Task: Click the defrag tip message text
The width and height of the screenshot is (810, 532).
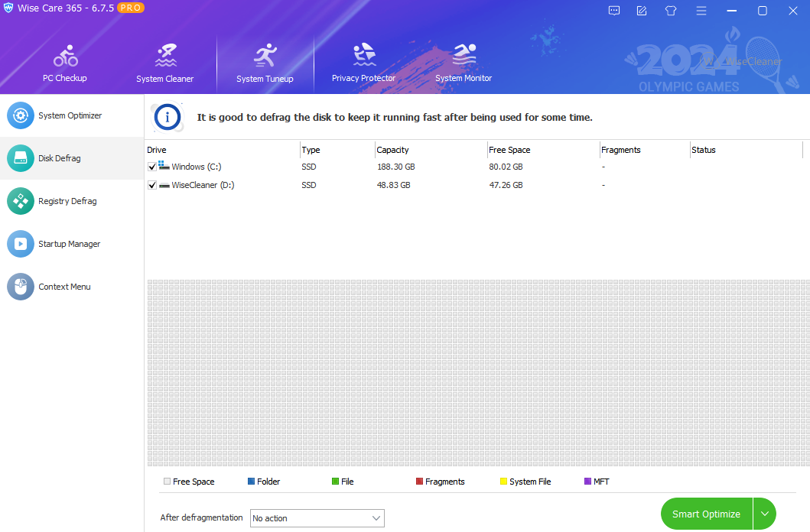Action: click(x=395, y=118)
